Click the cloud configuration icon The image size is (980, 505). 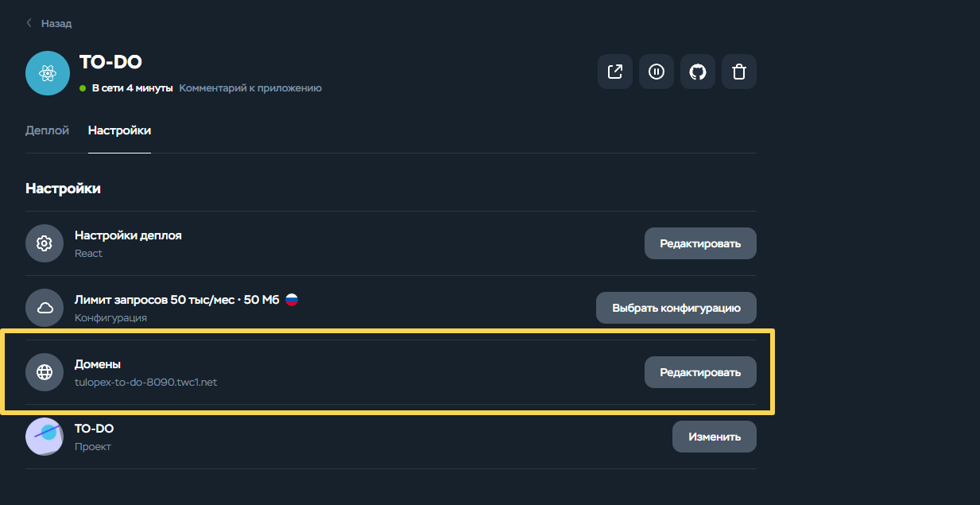(x=45, y=308)
